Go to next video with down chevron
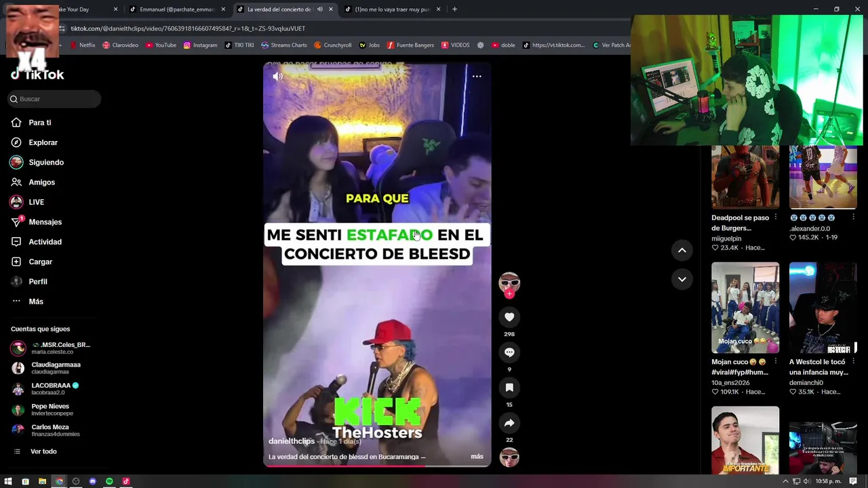This screenshot has width=868, height=488. point(682,279)
